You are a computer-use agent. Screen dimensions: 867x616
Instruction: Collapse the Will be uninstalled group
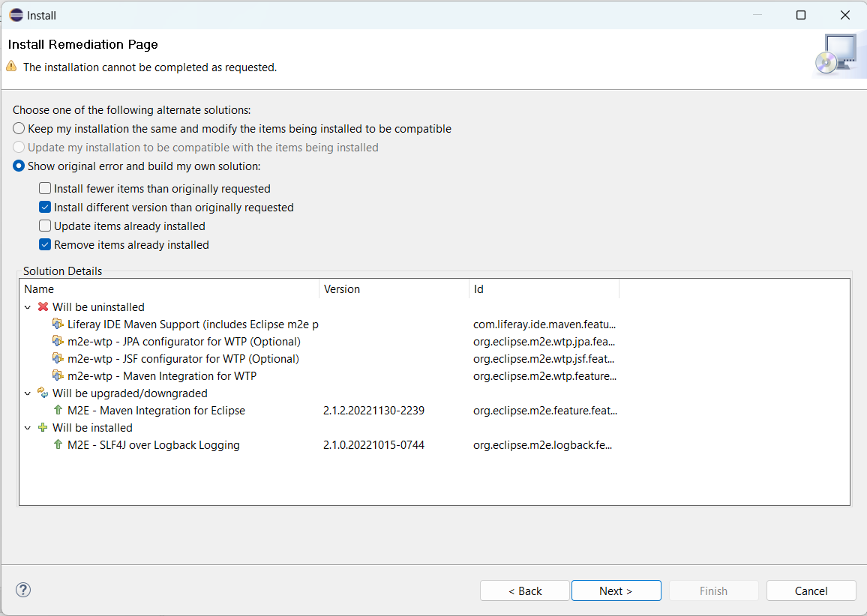tap(28, 307)
